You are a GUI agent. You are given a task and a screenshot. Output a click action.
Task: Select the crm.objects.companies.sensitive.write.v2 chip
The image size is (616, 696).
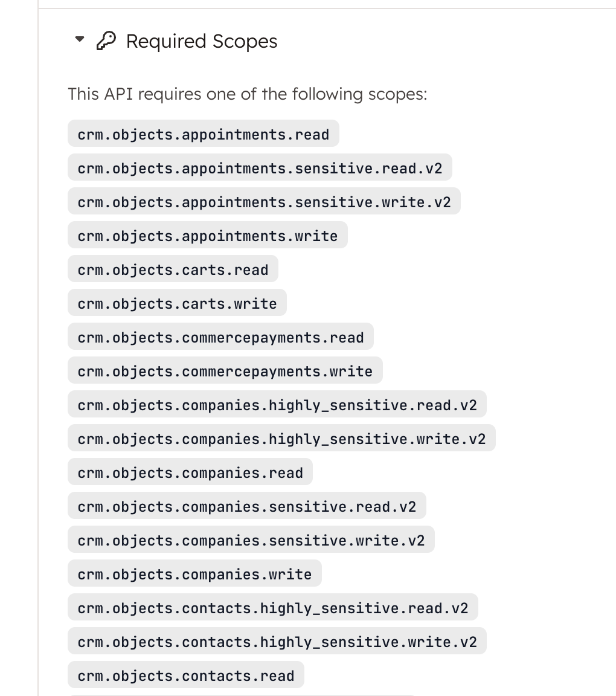pos(251,540)
